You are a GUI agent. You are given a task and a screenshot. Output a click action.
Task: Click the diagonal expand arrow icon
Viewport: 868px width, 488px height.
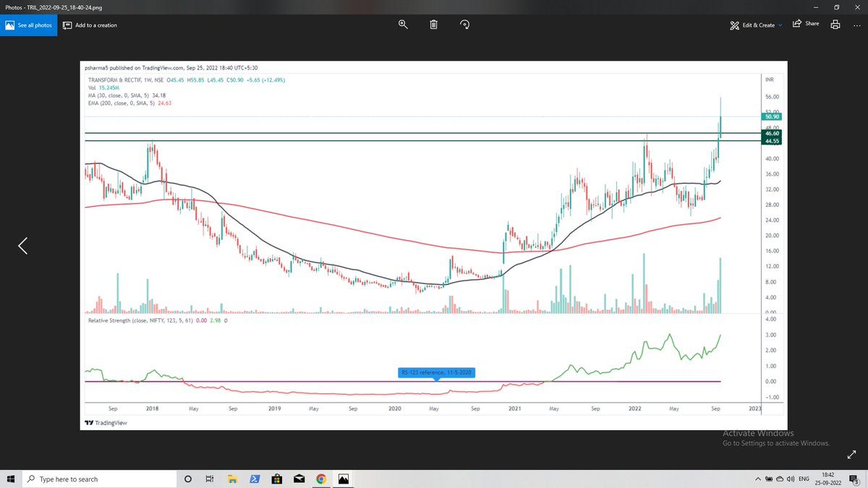[x=852, y=455]
